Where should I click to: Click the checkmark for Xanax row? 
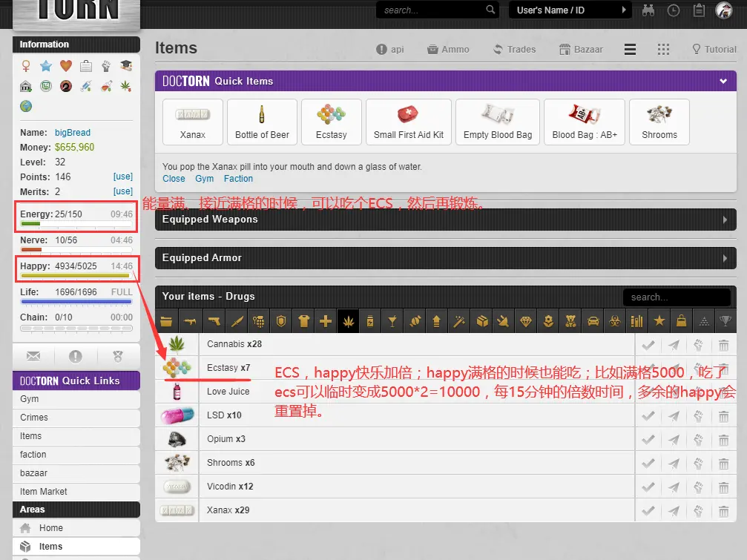[x=648, y=511]
